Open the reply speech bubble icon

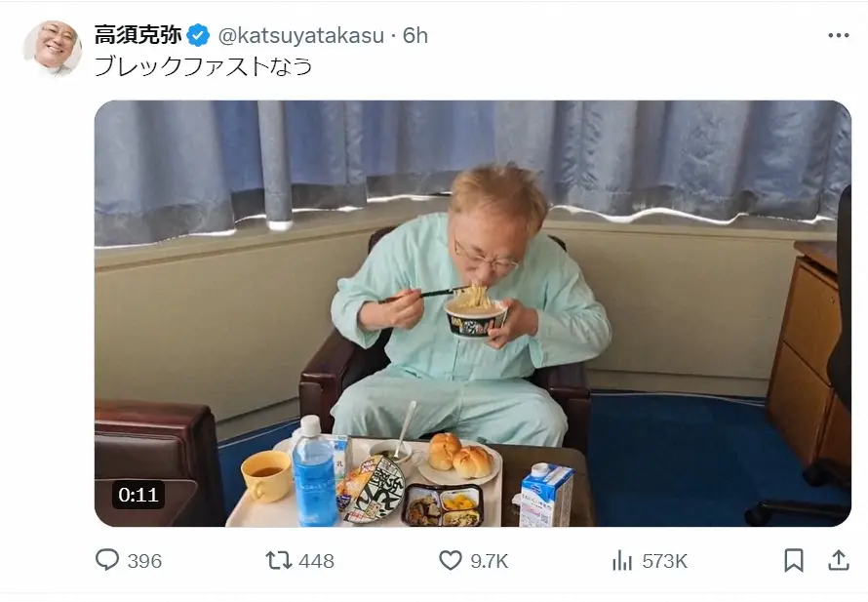click(x=107, y=560)
